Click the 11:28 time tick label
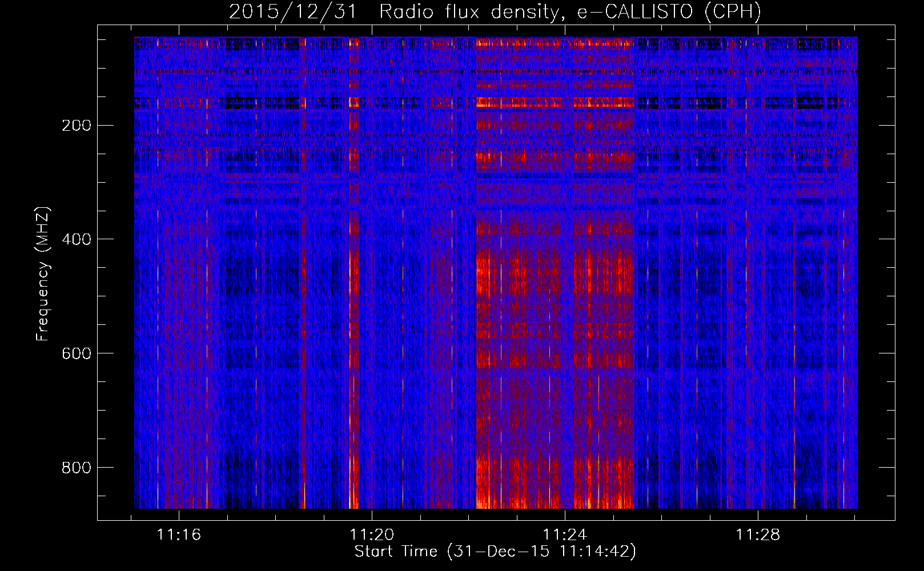 (758, 535)
